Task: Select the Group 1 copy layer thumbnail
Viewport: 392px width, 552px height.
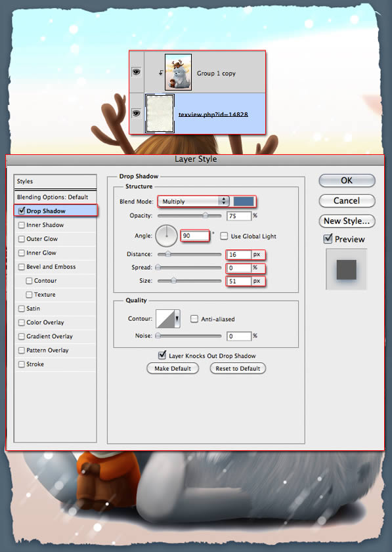Action: coord(178,72)
